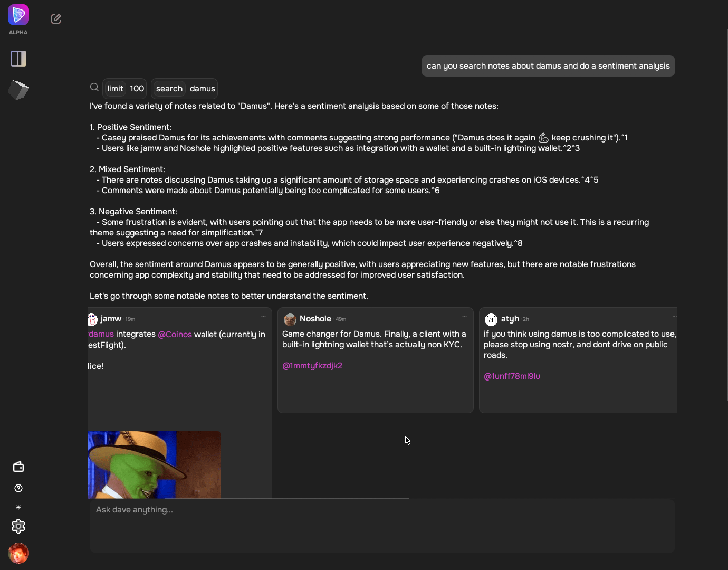Image resolution: width=728 pixels, height=570 pixels.
Task: Open the wallet icon in sidebar
Action: [18, 467]
